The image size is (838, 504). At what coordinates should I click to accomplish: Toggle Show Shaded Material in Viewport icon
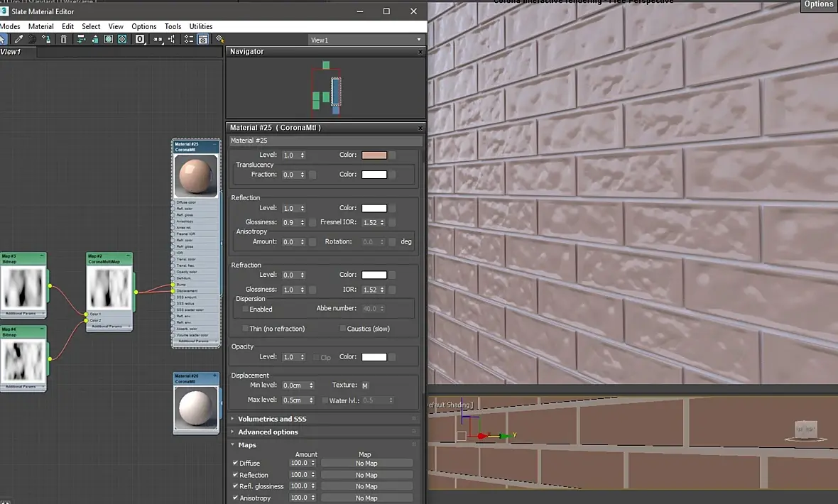tap(109, 40)
